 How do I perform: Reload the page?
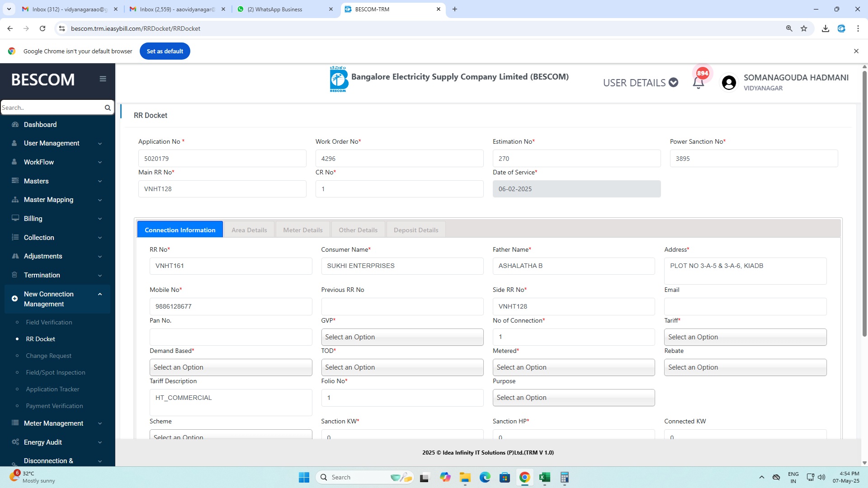tap(42, 28)
